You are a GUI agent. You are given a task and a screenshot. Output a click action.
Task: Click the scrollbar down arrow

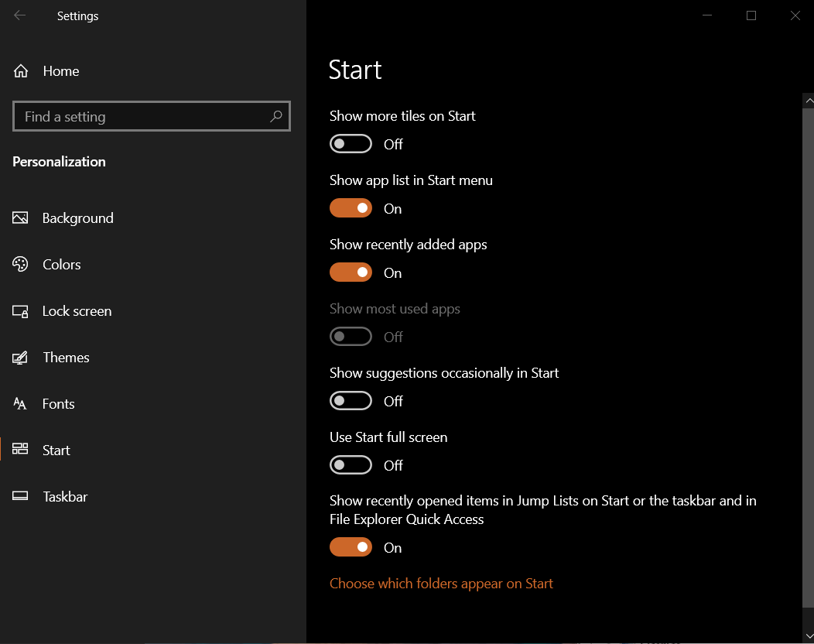point(809,636)
